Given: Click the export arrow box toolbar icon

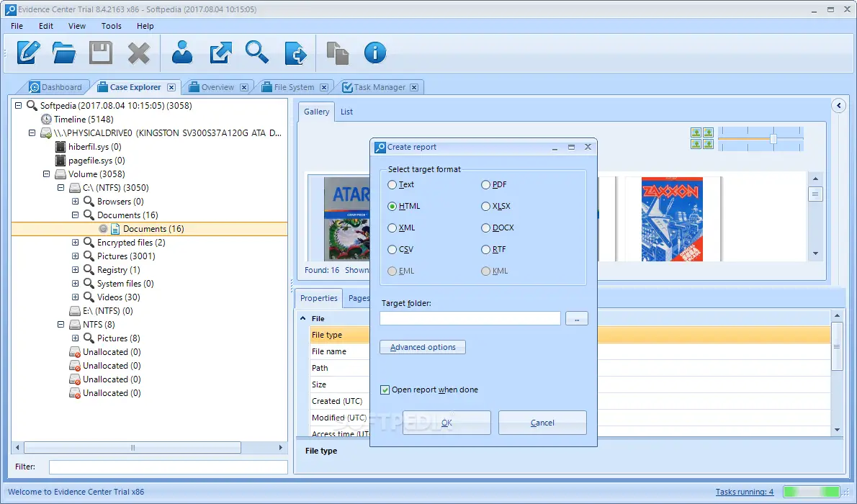Looking at the screenshot, I should coord(221,53).
